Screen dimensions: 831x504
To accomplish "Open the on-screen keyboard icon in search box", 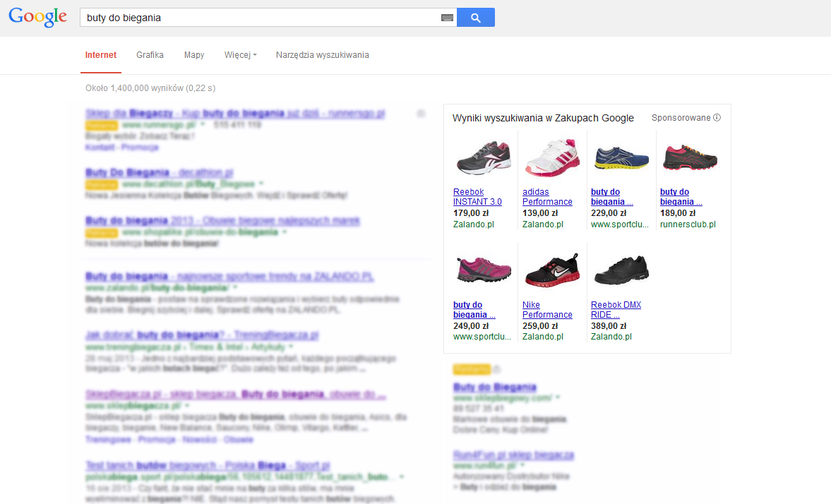I will pyautogui.click(x=448, y=18).
